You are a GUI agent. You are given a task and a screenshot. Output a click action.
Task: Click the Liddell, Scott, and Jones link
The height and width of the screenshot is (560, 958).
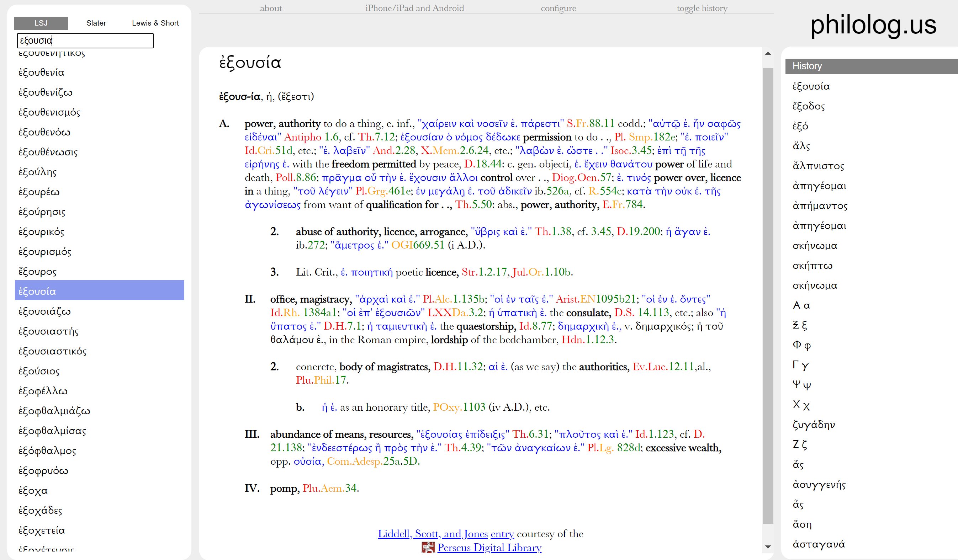coord(432,534)
